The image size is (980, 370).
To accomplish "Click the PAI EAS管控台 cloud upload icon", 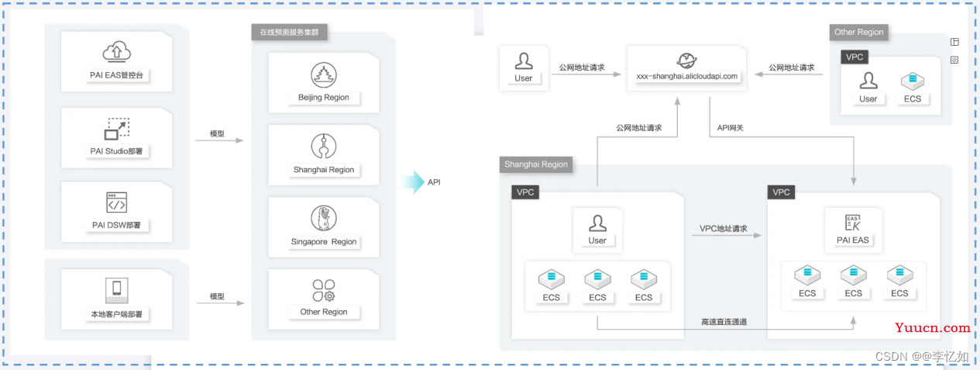I will tap(116, 53).
